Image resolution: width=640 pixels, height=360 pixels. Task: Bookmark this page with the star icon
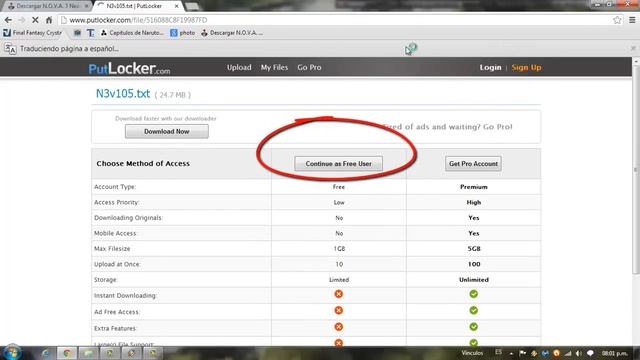(617, 20)
